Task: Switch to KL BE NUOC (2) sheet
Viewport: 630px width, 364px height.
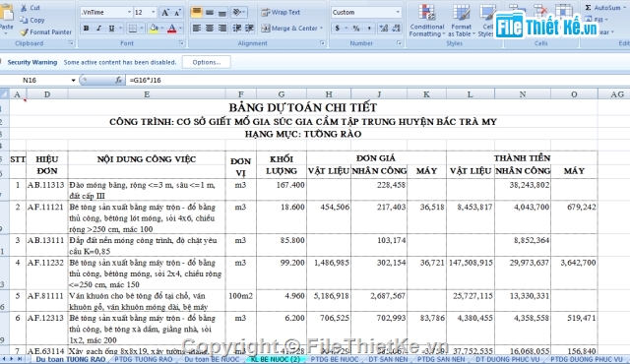Action: pyautogui.click(x=276, y=359)
